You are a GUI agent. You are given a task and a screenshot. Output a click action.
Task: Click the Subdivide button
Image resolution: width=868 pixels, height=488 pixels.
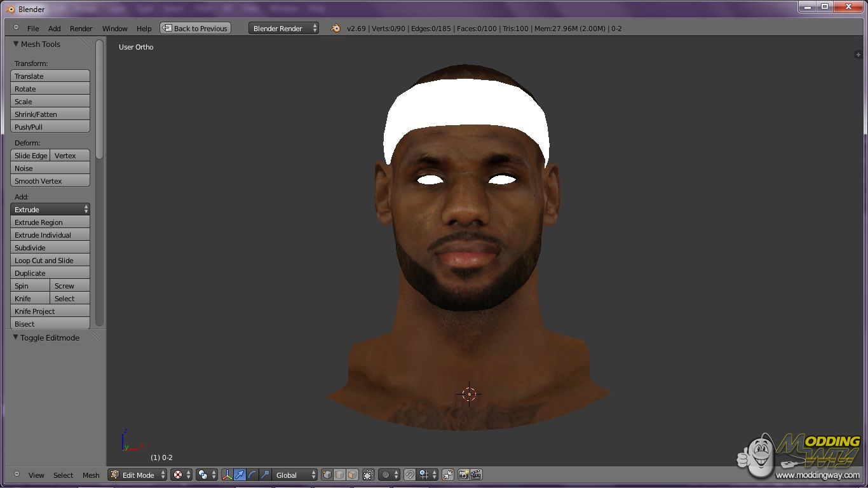(50, 248)
